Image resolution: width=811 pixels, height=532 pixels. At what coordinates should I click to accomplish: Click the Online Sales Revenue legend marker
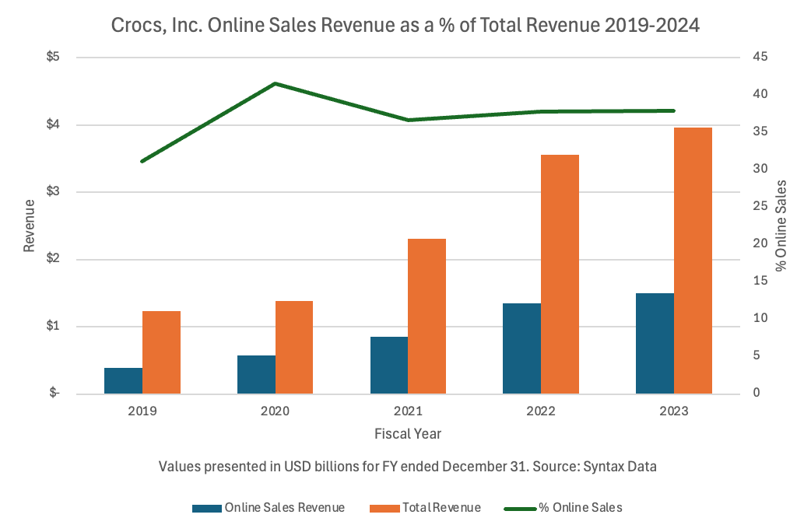[207, 507]
